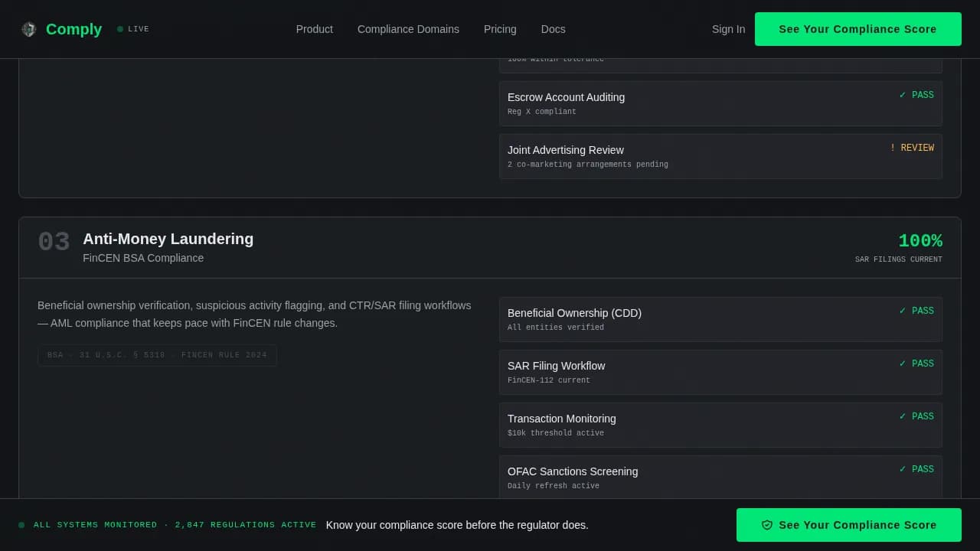Click the PASS badge for Escrow Account Auditing
The width and height of the screenshot is (980, 551).
tap(916, 95)
